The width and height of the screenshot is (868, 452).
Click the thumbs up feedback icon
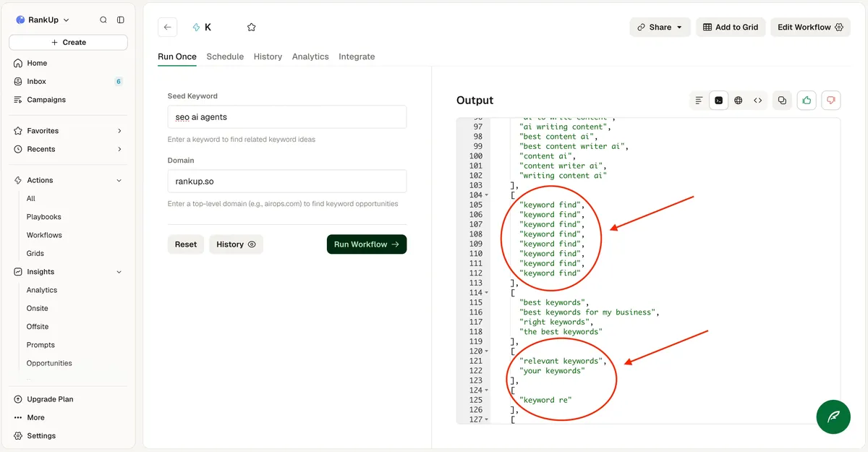pos(807,101)
